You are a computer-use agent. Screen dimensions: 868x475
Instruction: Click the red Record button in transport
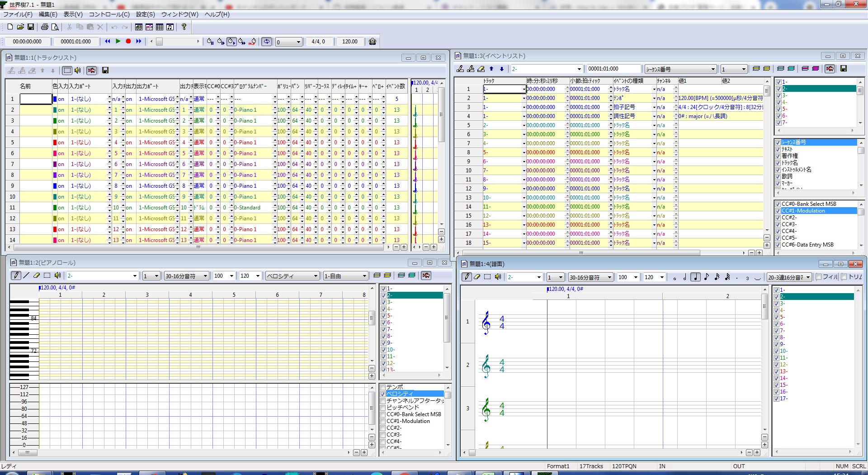pos(128,41)
